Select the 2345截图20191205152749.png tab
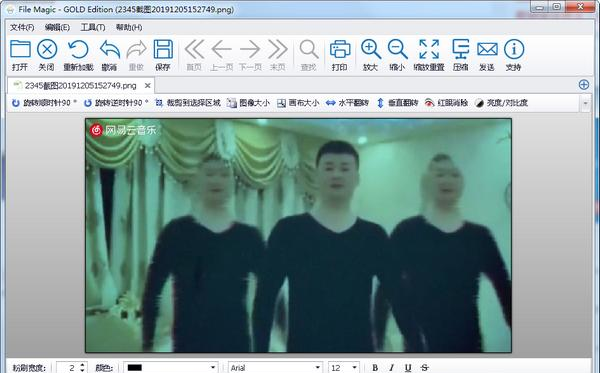The width and height of the screenshot is (600, 373). click(80, 85)
